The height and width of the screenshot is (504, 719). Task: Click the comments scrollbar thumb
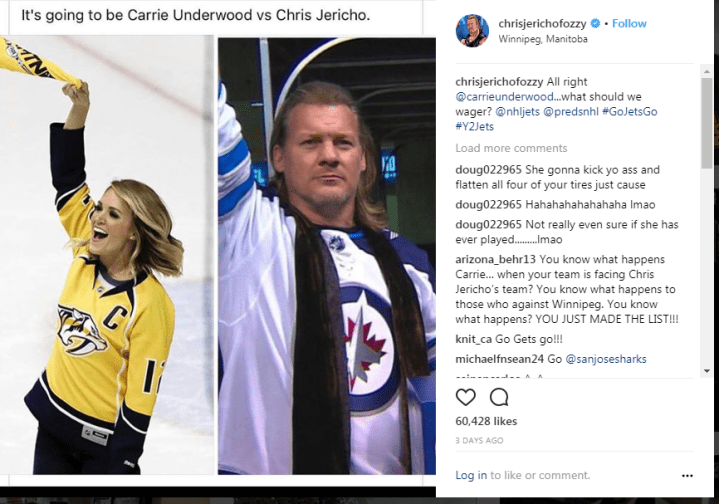click(707, 122)
